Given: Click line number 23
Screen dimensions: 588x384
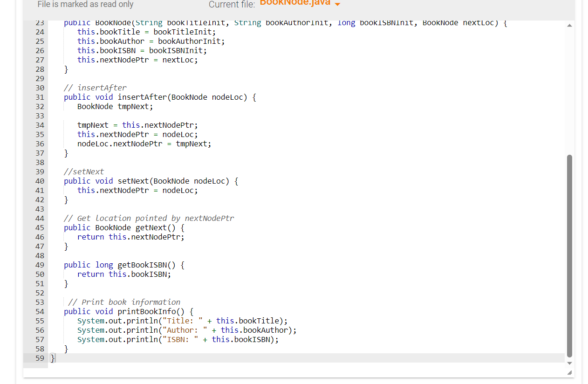Looking at the screenshot, I should [40, 22].
